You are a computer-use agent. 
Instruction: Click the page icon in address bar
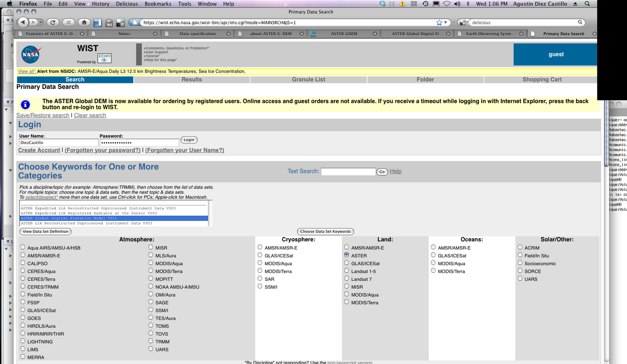coord(135,22)
